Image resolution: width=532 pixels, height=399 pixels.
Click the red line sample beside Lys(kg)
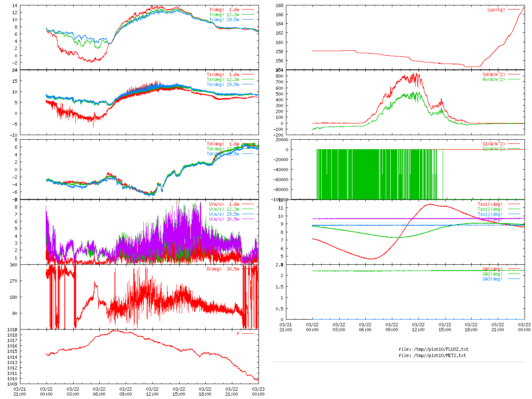(514, 10)
